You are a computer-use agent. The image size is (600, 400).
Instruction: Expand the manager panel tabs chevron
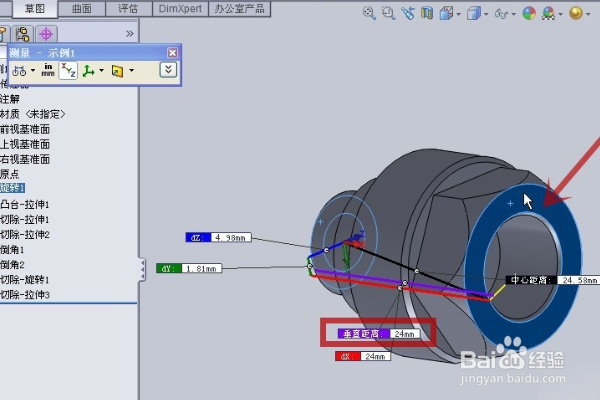click(130, 34)
